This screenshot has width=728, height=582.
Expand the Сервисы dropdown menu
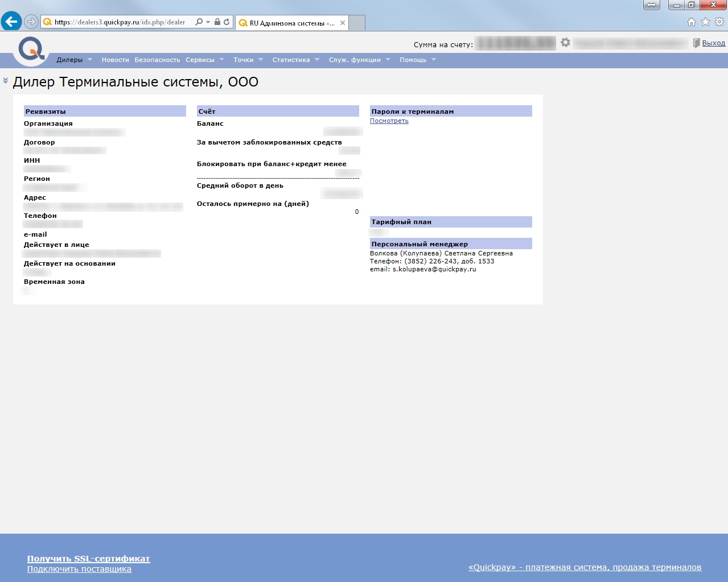click(204, 60)
